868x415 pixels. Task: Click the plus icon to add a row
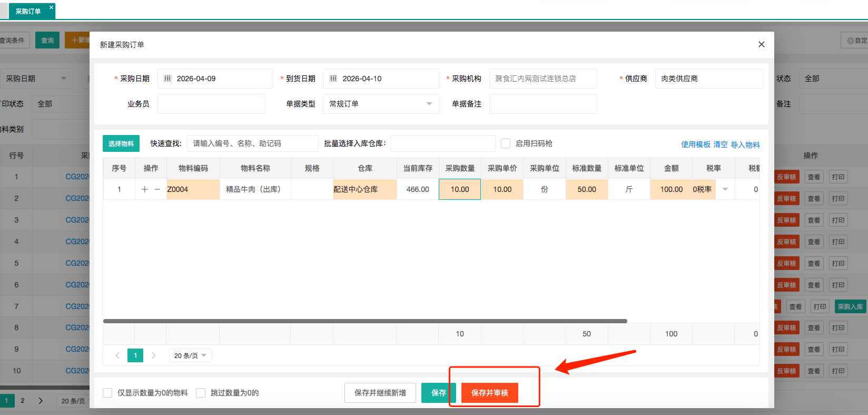click(x=144, y=189)
